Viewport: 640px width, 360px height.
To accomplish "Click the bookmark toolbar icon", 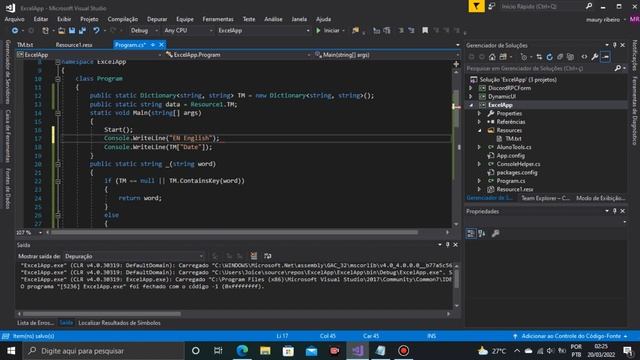I will tap(425, 31).
